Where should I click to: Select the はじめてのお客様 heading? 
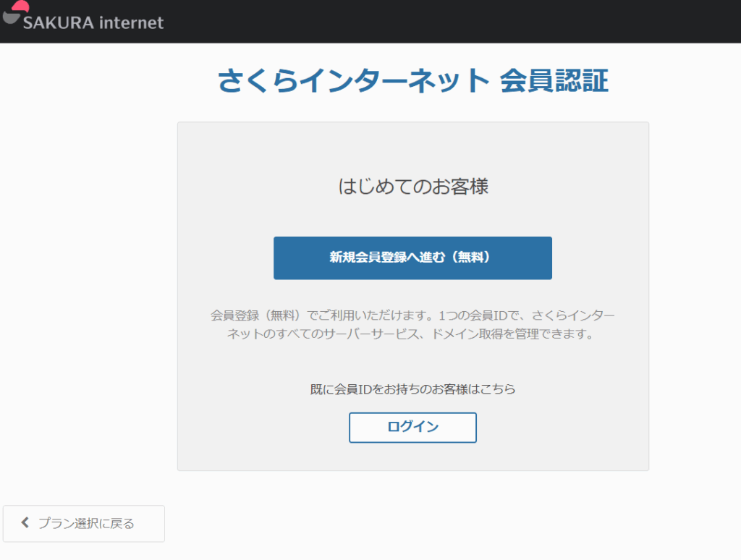[413, 186]
